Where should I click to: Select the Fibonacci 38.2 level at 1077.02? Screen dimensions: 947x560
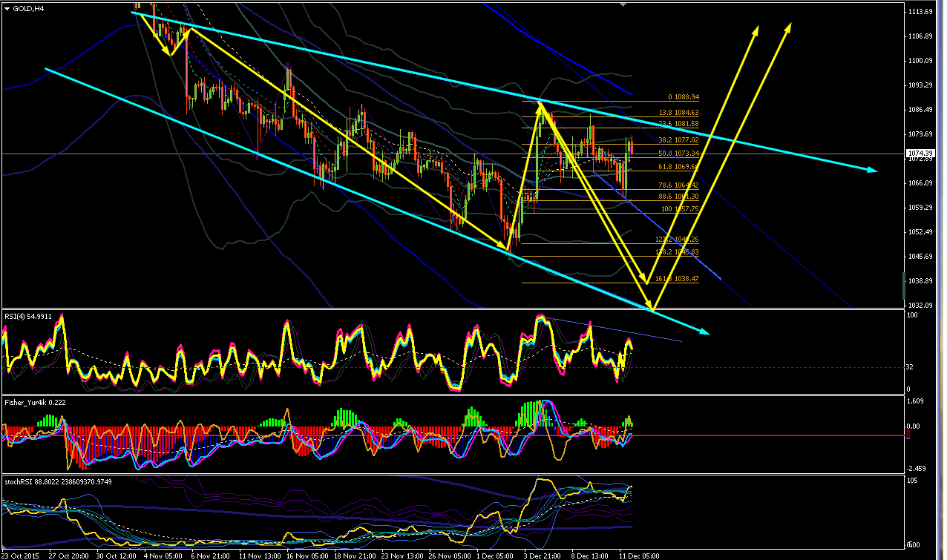click(x=678, y=139)
